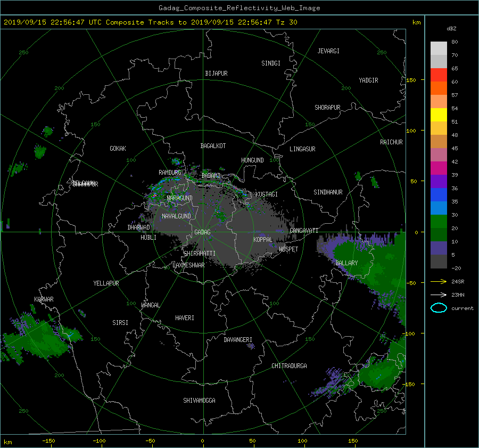Select the SHIRAHATTI city label

[200, 254]
